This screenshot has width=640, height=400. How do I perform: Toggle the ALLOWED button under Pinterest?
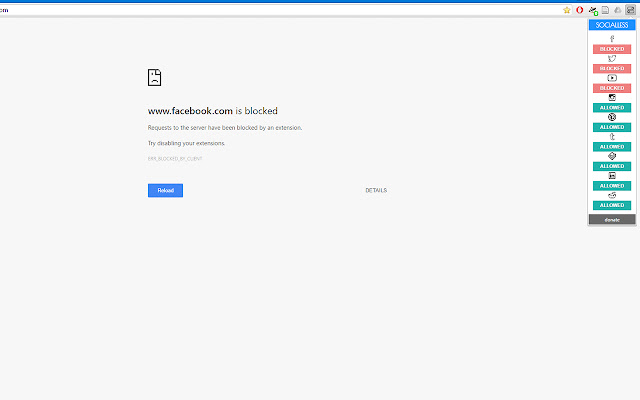tap(612, 127)
